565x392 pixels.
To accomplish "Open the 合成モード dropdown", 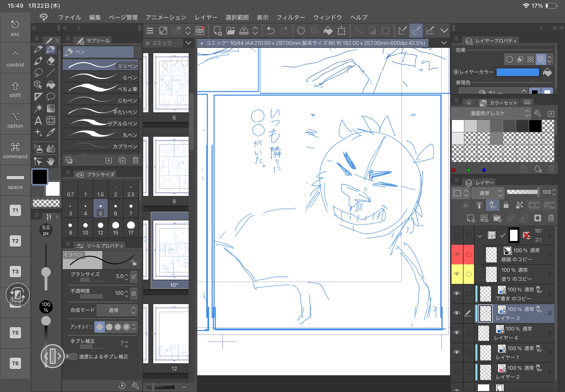I will click(x=117, y=310).
